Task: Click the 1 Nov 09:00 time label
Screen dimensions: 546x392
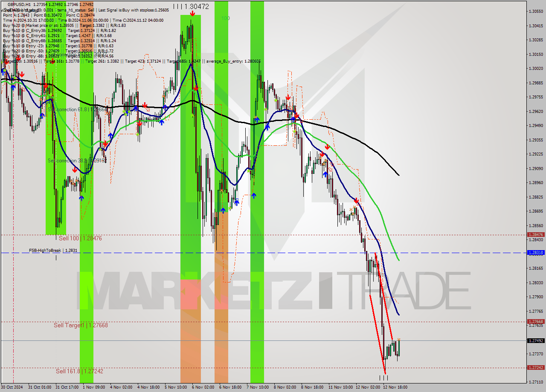Action: (93, 387)
